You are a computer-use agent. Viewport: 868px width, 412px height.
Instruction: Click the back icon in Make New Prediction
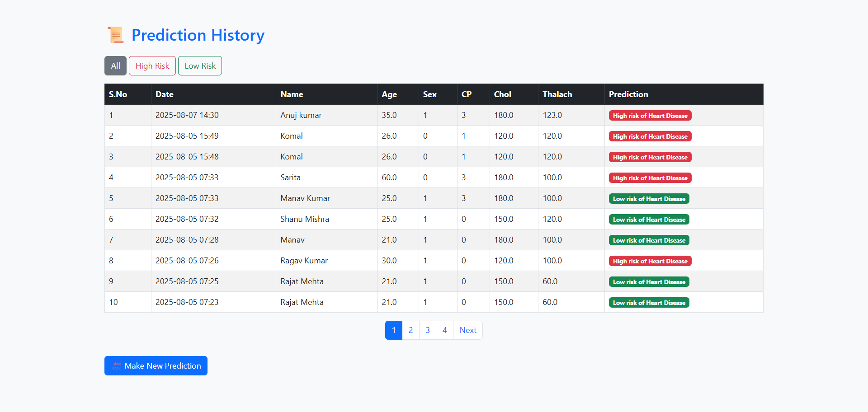pyautogui.click(x=117, y=366)
